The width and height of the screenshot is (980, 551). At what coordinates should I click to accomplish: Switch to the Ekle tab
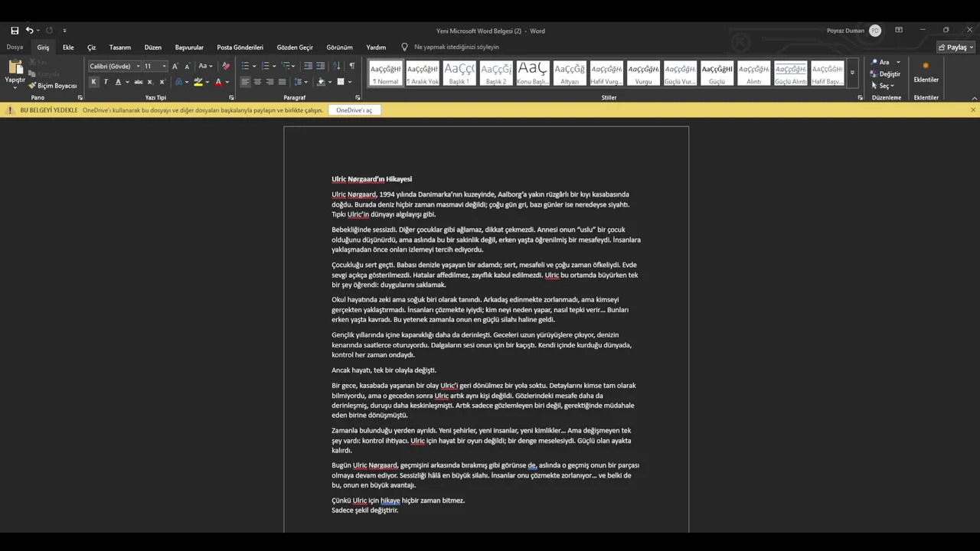(68, 47)
